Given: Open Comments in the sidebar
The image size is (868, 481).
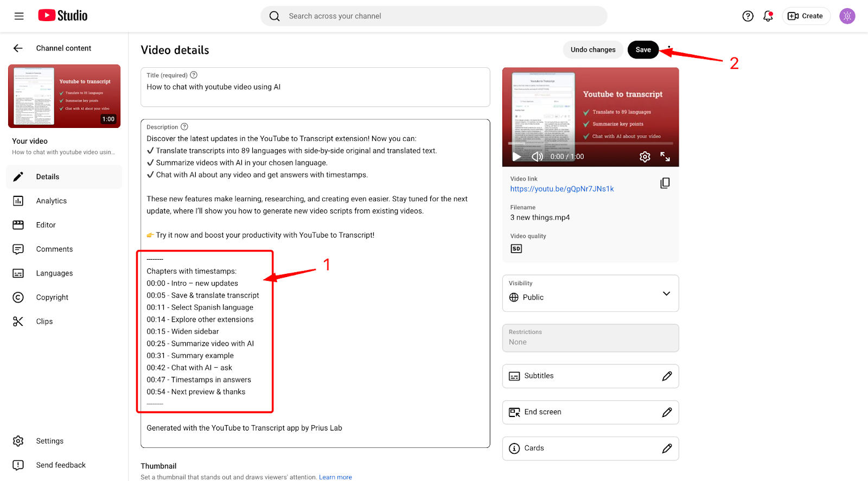Looking at the screenshot, I should pyautogui.click(x=54, y=249).
